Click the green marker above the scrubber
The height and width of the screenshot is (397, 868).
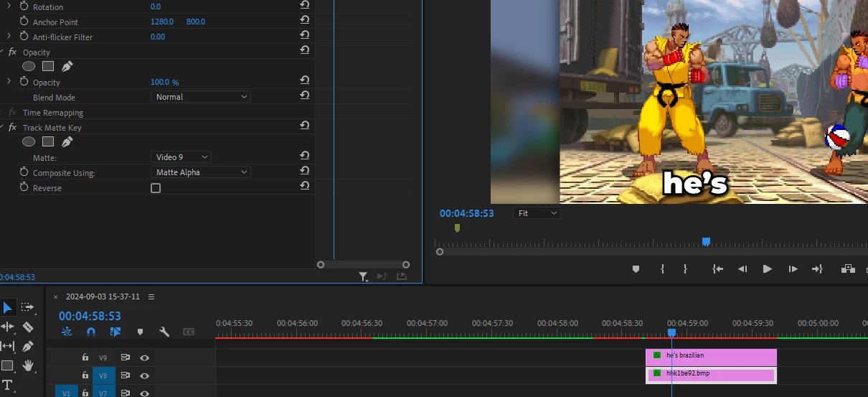point(457,228)
